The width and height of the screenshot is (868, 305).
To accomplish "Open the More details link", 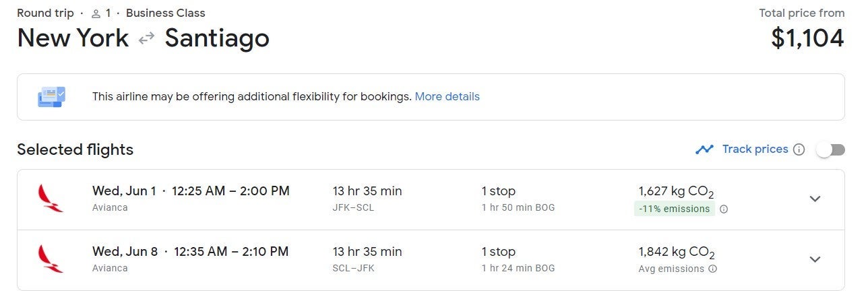I will click(447, 96).
